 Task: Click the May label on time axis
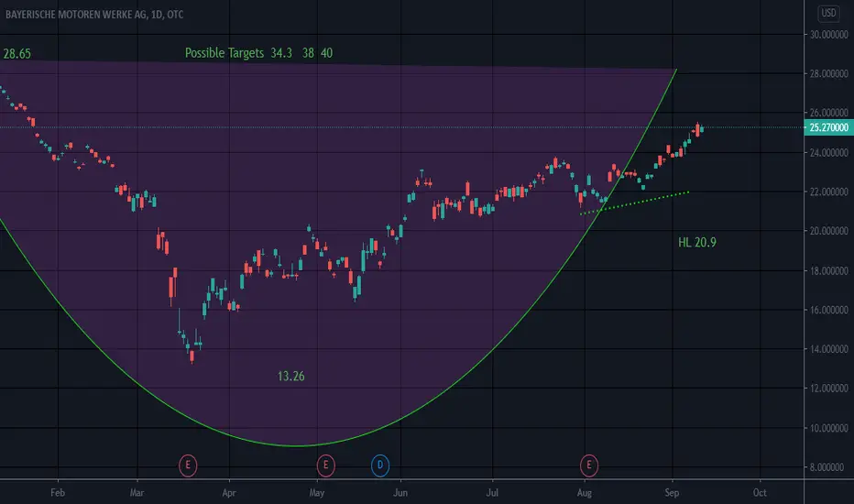(x=316, y=493)
